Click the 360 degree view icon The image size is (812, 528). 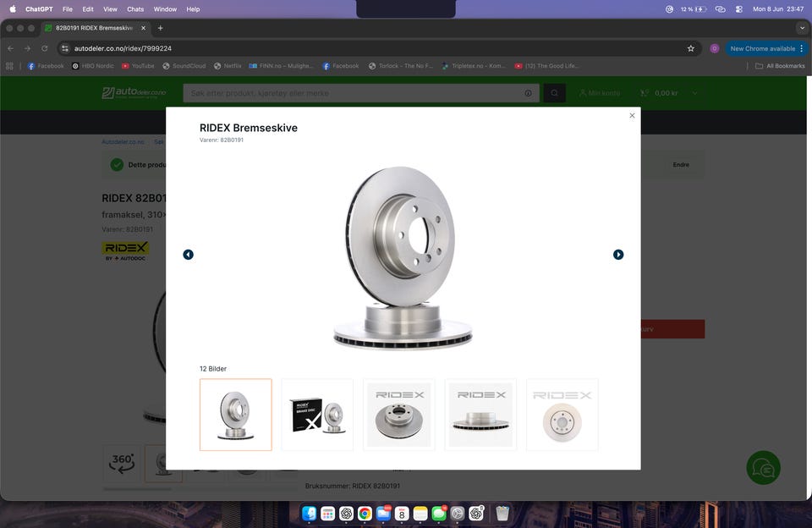coord(122,463)
